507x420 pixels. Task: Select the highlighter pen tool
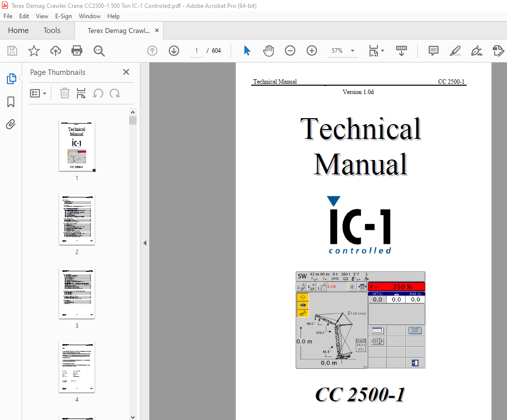click(455, 51)
